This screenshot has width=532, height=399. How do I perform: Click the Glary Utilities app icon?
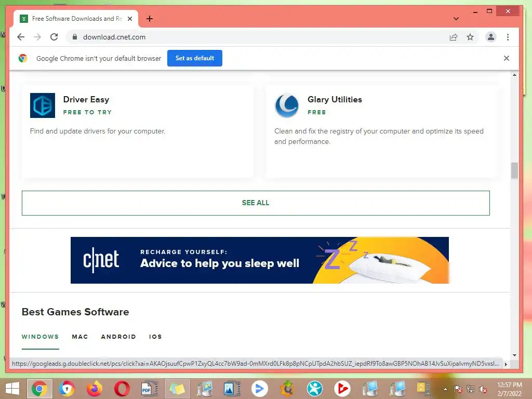tap(287, 105)
